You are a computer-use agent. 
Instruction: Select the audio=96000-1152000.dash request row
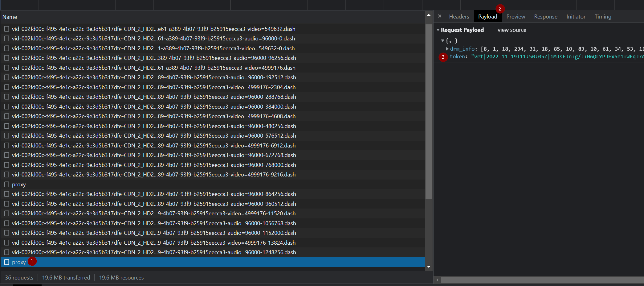[x=213, y=233]
